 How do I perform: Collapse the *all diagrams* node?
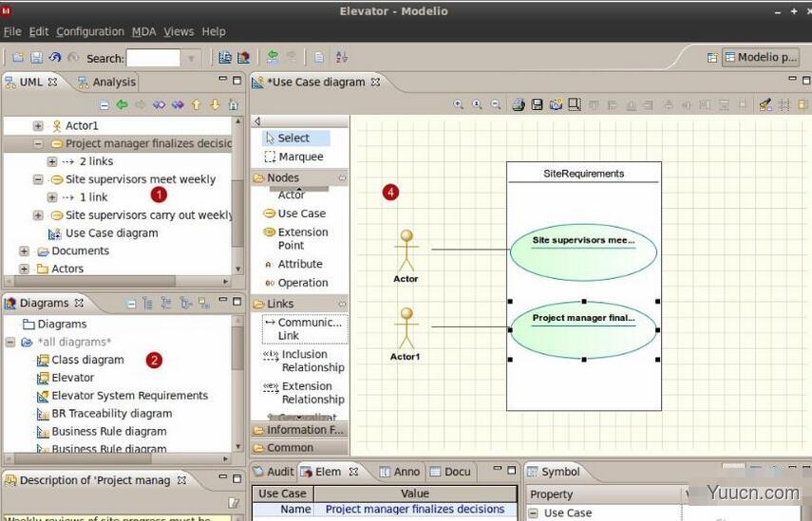click(x=9, y=342)
